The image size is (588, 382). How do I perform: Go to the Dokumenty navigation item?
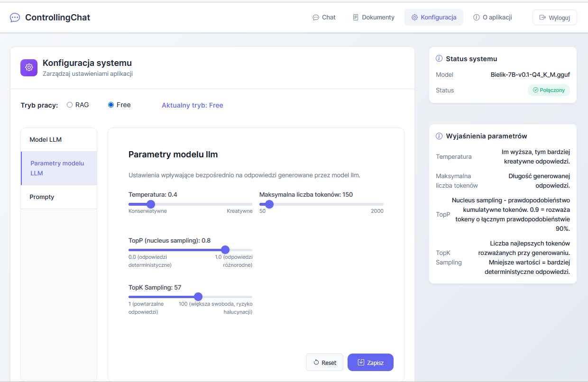tap(373, 18)
